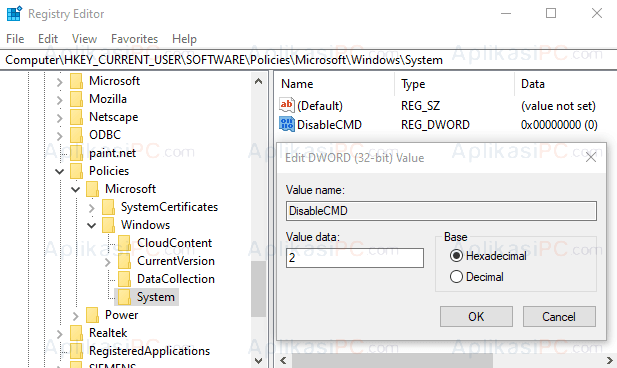Select the DataCollection key label
Image resolution: width=617 pixels, height=368 pixels.
click(176, 279)
